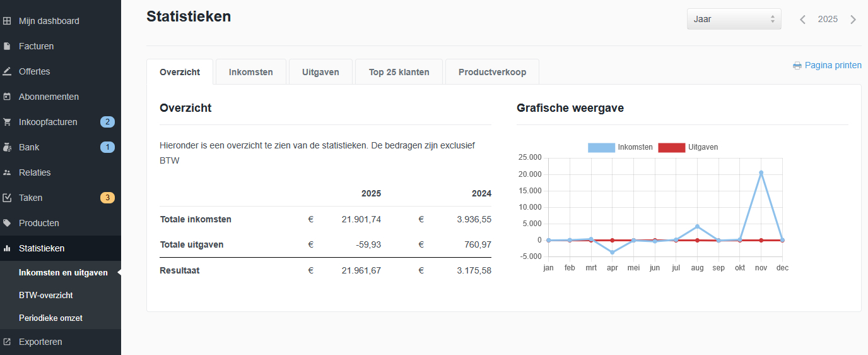This screenshot has height=355, width=868.
Task: Click the Exporteren icon in sidebar
Action: pos(7,342)
